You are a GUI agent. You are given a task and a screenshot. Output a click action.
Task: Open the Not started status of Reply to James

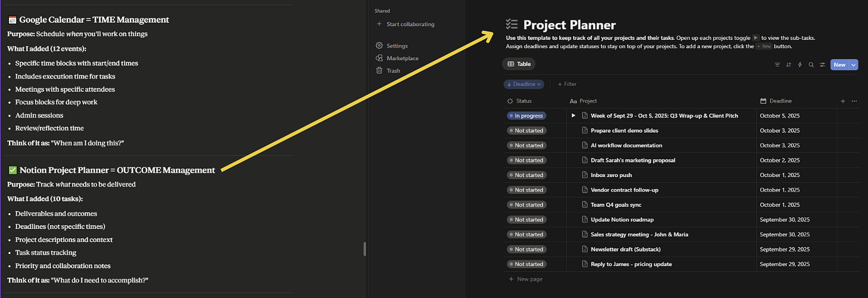[x=526, y=264]
